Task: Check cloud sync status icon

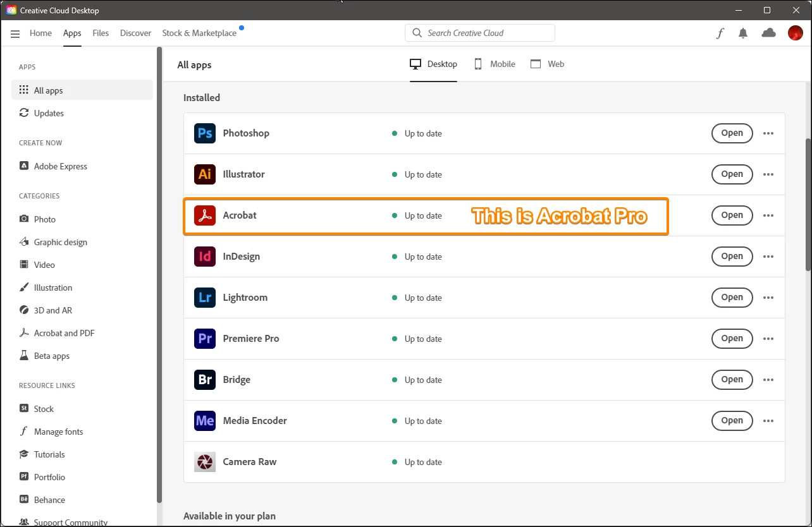Action: pos(768,33)
